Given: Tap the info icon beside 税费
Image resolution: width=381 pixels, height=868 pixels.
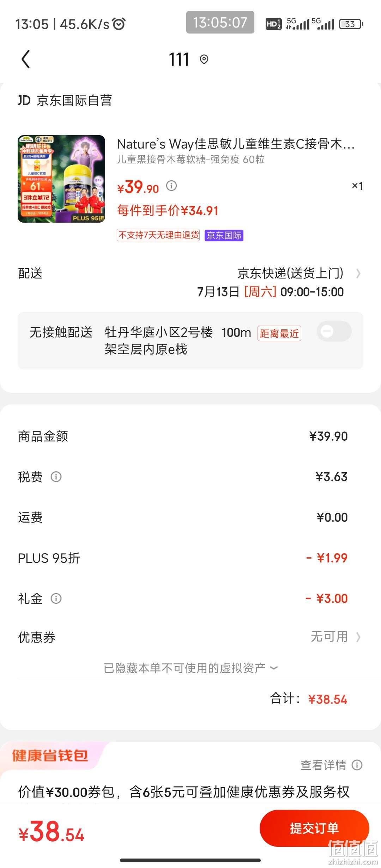Looking at the screenshot, I should (x=56, y=477).
